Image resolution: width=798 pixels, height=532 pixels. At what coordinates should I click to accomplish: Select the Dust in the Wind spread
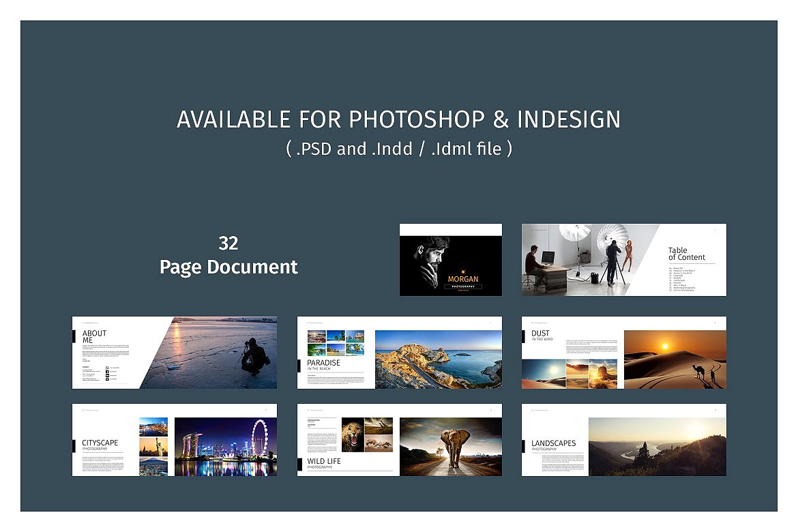pos(623,353)
